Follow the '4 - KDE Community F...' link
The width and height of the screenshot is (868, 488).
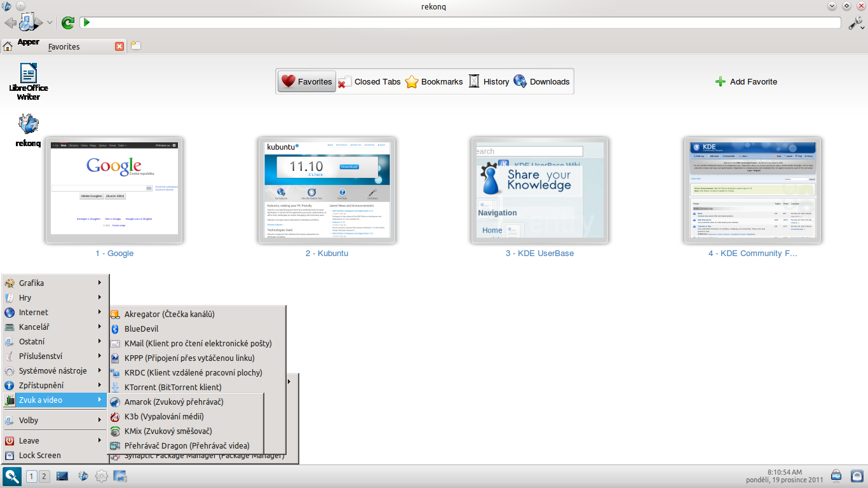pos(752,253)
